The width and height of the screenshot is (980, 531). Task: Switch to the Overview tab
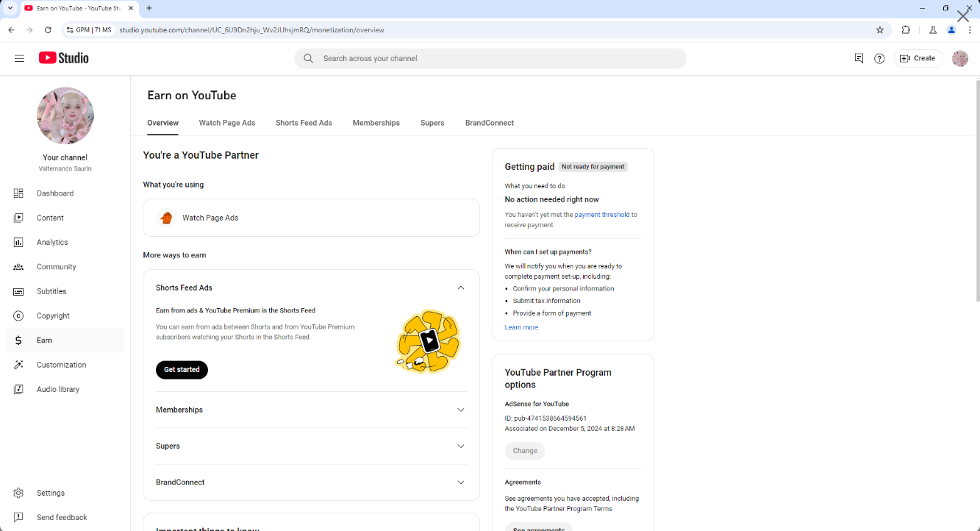pos(162,123)
